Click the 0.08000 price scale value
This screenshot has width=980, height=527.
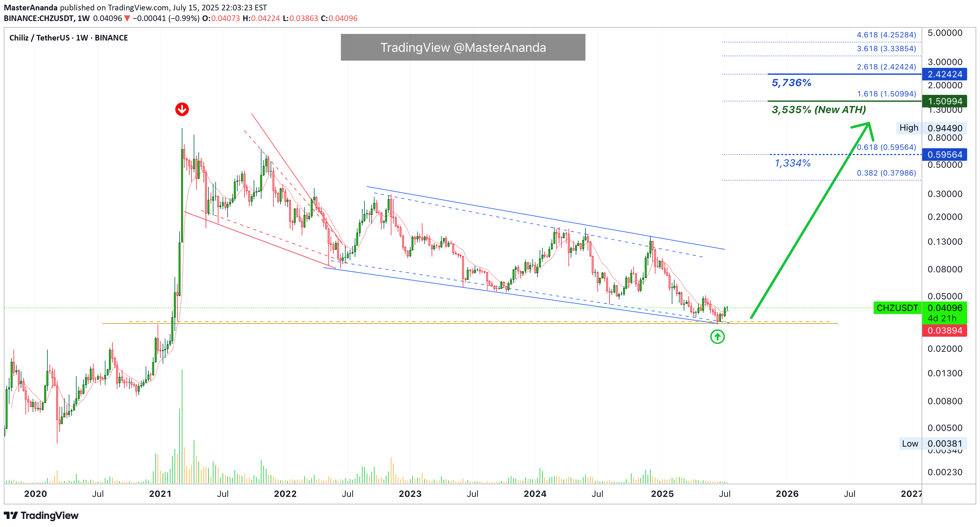(945, 269)
